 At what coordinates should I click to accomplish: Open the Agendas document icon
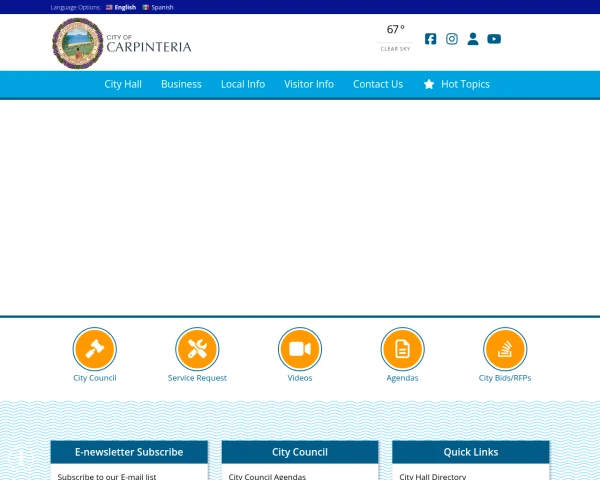coord(402,349)
